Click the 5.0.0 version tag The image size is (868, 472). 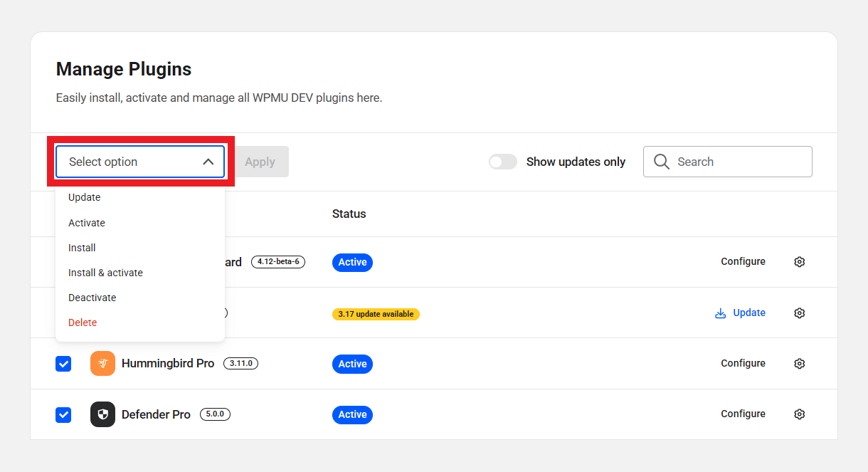215,414
